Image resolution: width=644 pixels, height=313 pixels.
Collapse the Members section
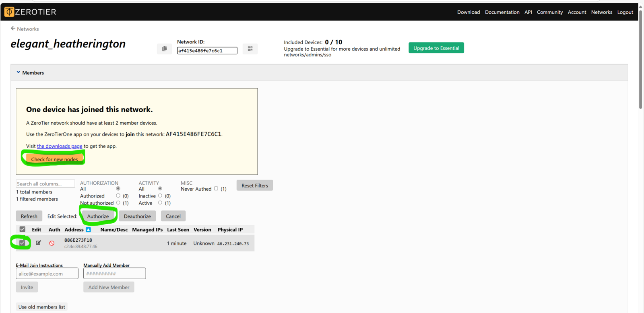(x=19, y=72)
